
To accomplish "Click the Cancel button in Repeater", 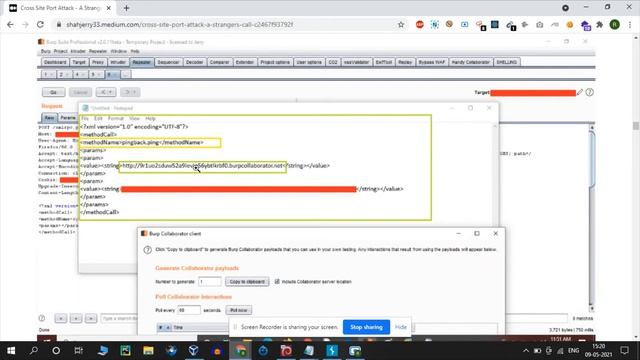I will click(x=80, y=92).
